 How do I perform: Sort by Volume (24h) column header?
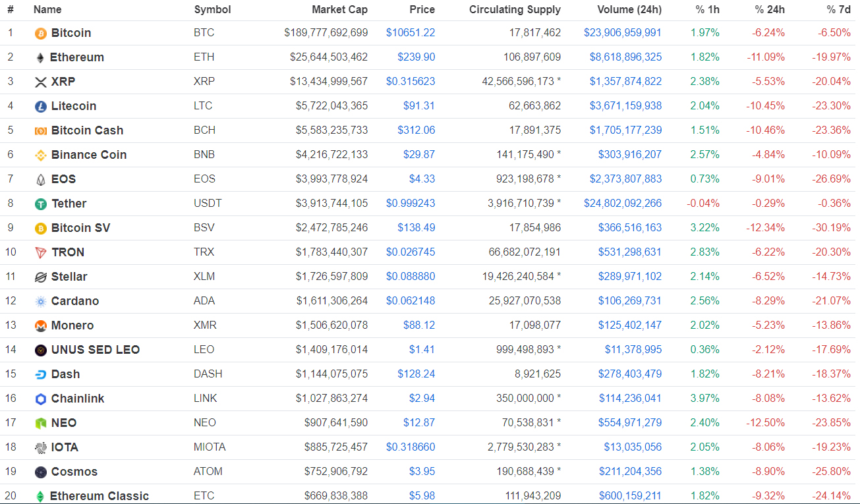coord(629,10)
